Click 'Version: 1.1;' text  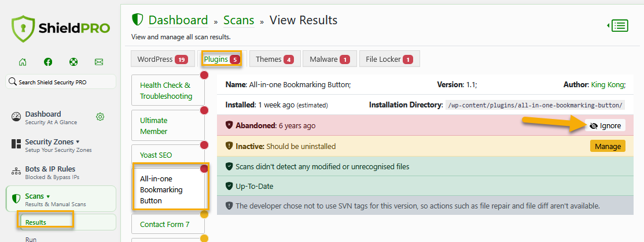(x=457, y=84)
